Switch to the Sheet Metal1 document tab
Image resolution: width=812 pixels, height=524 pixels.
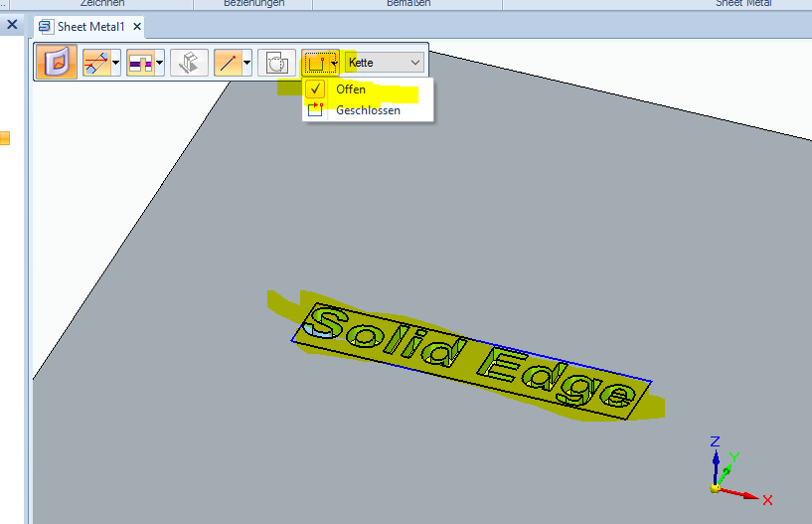[91, 27]
